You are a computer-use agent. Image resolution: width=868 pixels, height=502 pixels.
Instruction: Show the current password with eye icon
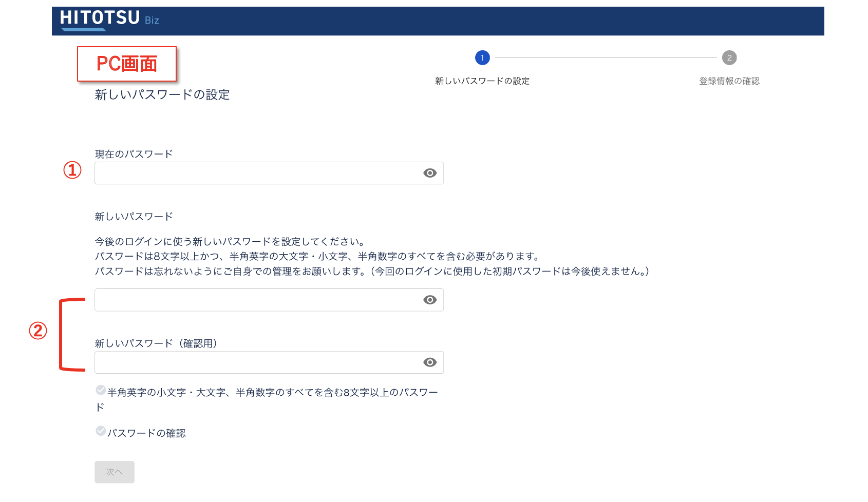click(430, 173)
